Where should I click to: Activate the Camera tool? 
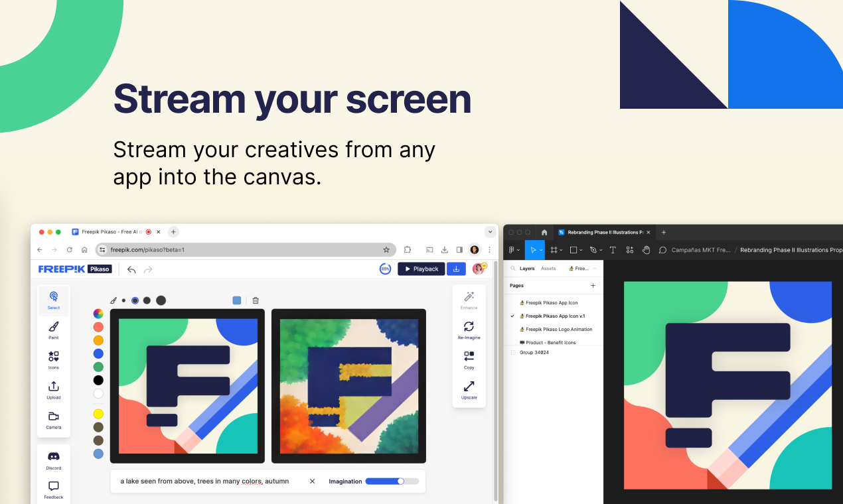[54, 420]
